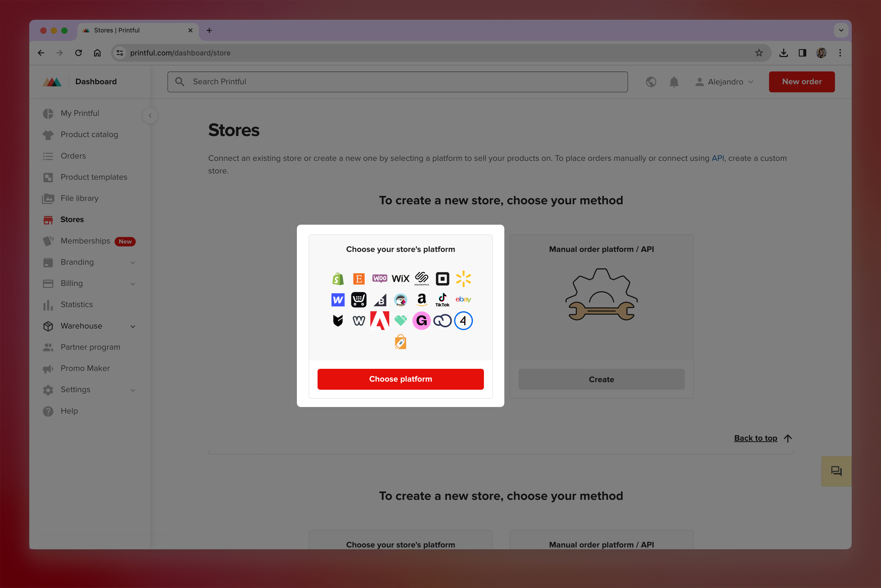Click the gear and wrench illustration
Viewport: 881px width, 588px height.
(x=601, y=295)
